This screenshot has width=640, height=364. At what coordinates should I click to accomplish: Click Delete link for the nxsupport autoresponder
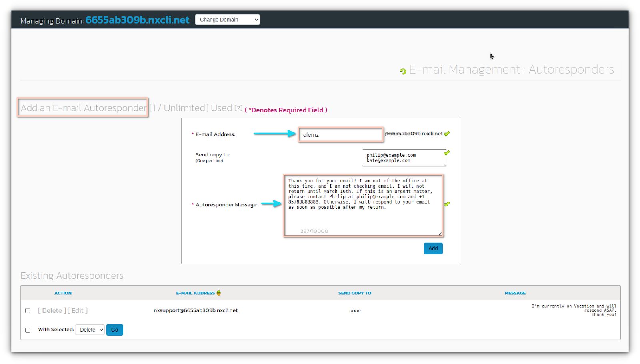tap(52, 310)
